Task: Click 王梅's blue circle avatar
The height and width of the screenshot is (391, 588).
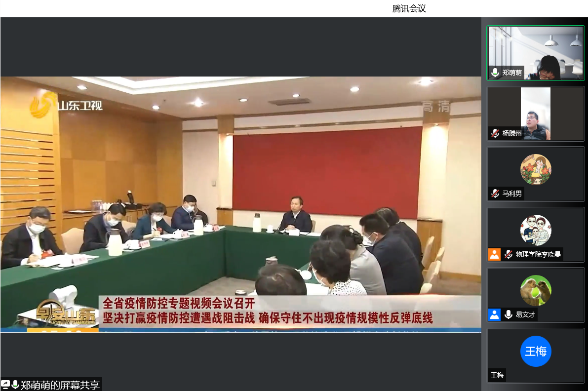Action: pyautogui.click(x=536, y=352)
